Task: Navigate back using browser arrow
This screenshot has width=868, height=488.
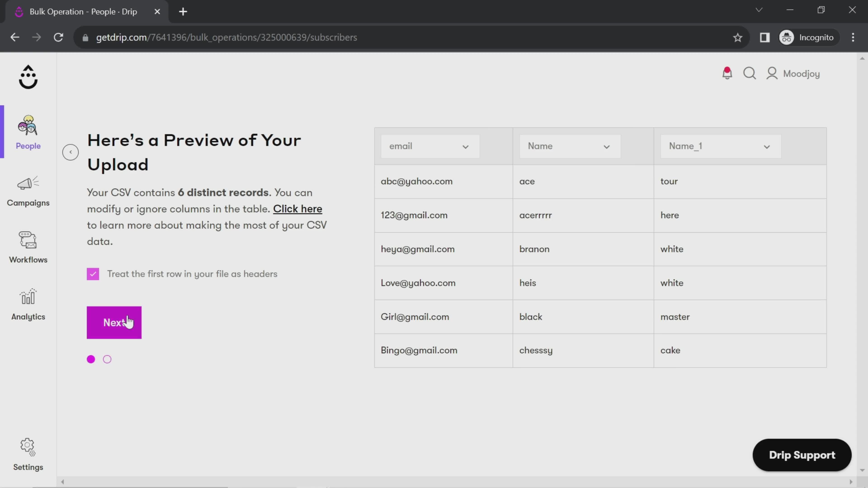Action: coord(15,37)
